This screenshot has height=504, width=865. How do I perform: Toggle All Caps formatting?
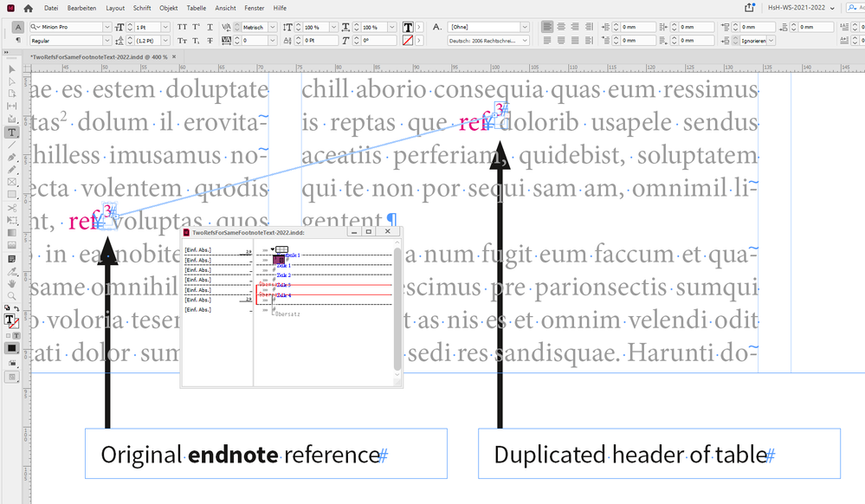[182, 27]
